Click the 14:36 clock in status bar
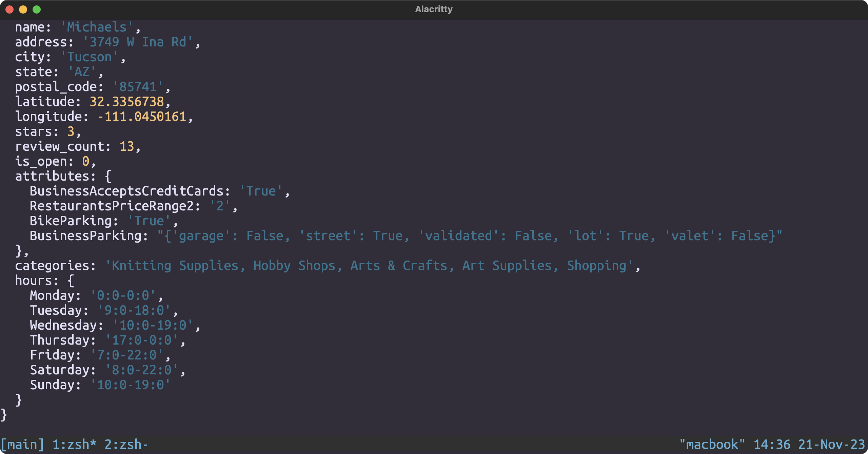 772,445
